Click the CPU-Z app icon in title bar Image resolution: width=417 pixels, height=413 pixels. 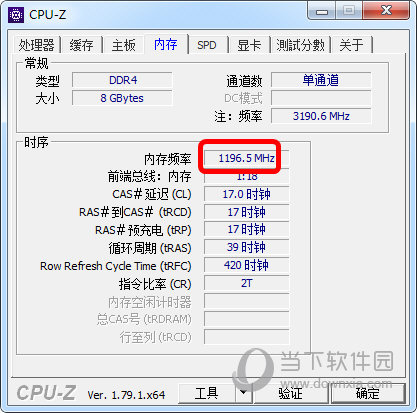point(16,15)
